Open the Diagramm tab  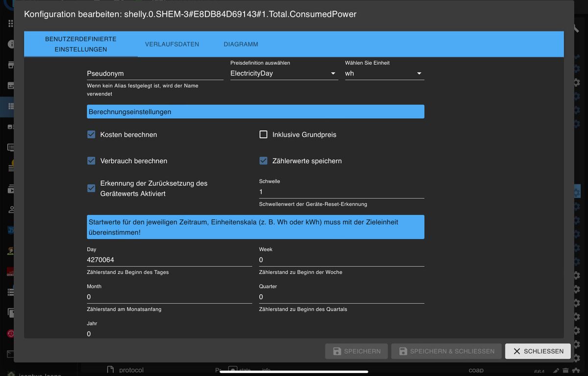(x=241, y=44)
